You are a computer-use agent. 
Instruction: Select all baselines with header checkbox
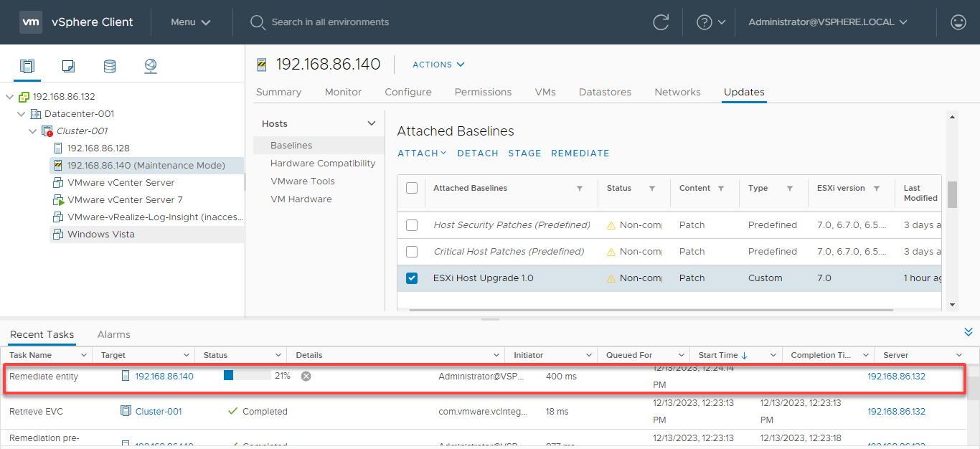tap(412, 188)
